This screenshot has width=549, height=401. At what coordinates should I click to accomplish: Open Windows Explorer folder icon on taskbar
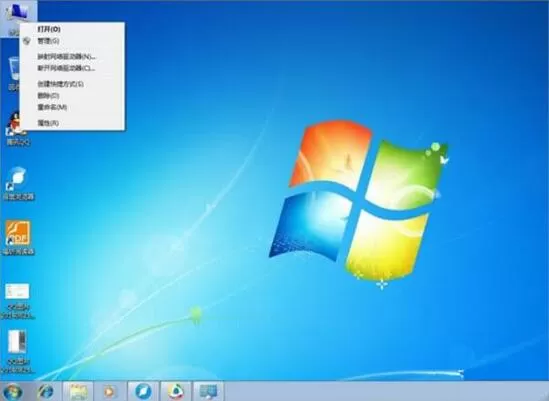click(x=78, y=391)
